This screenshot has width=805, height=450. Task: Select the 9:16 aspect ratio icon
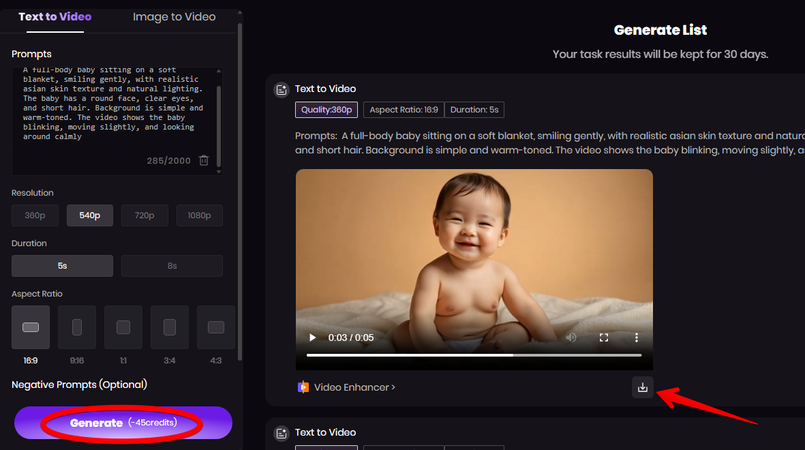(x=77, y=327)
